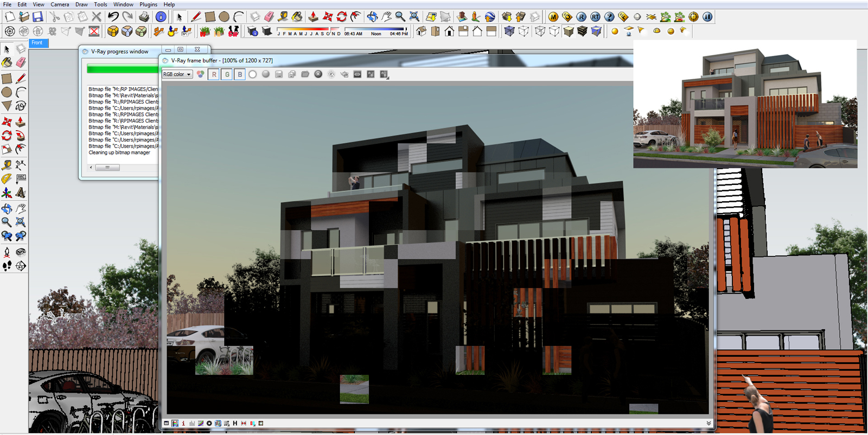Click the teapot render icon in frame buffer
This screenshot has width=868, height=435.
coord(344,74)
